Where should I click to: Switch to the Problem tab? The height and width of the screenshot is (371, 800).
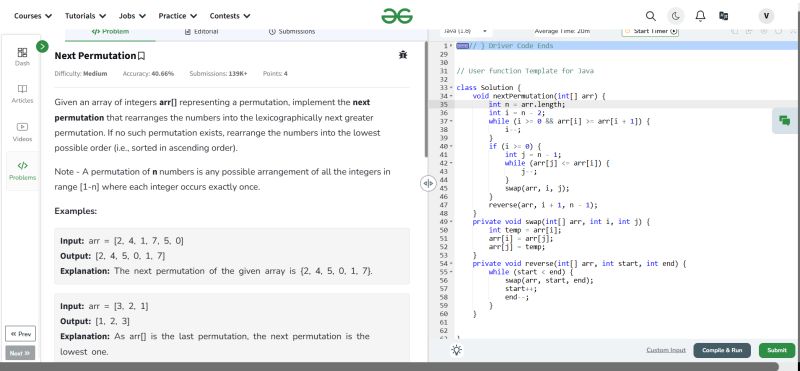110,32
